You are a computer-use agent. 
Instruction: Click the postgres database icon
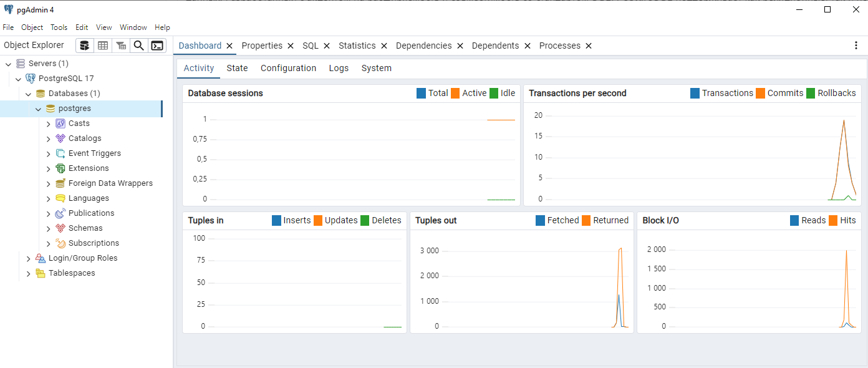(51, 109)
